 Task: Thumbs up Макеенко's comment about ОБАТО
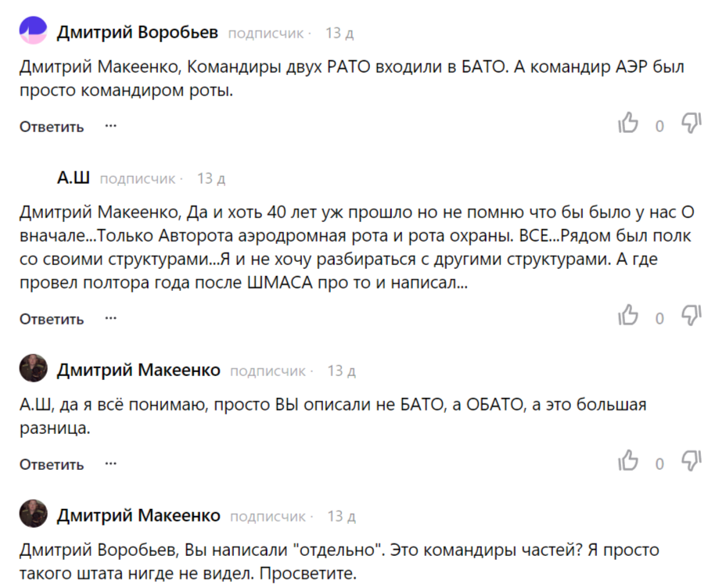coord(628,462)
